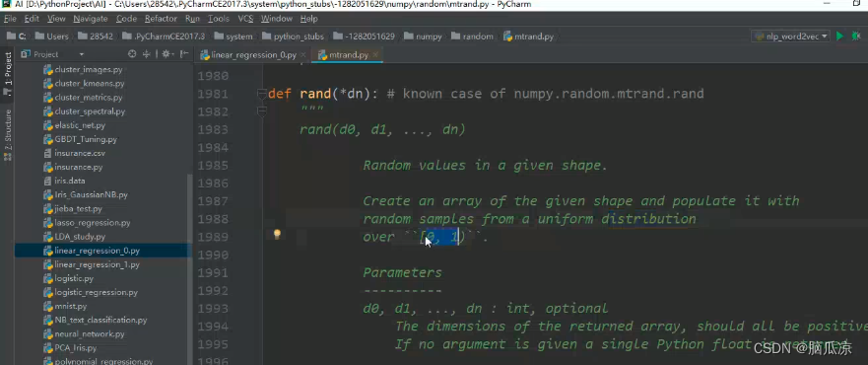
Task: Open the Window menu
Action: [x=277, y=19]
